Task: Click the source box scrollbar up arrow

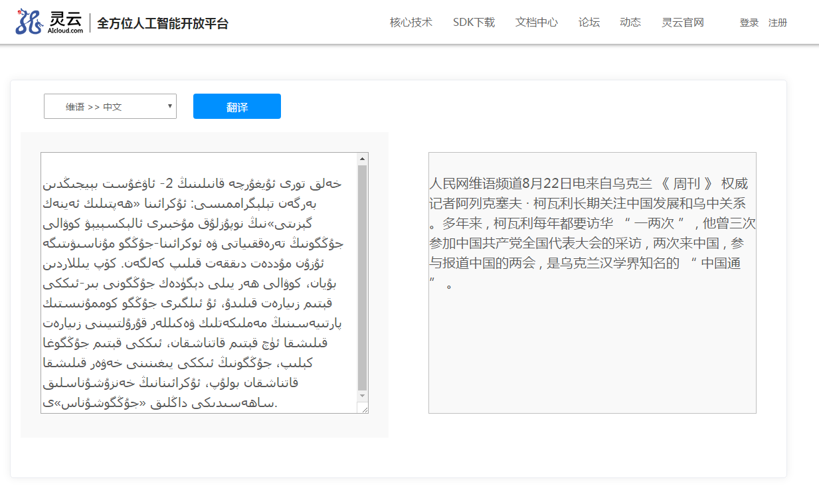Action: (x=362, y=159)
